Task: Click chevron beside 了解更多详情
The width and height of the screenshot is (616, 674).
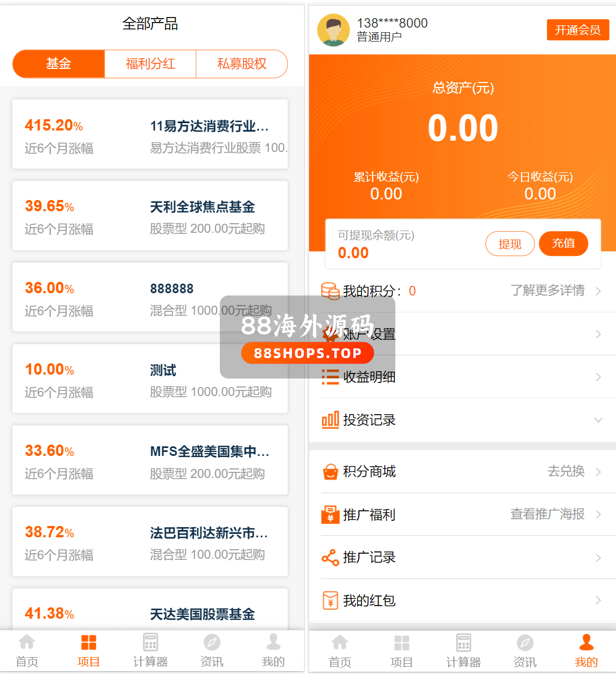Action: pyautogui.click(x=598, y=291)
